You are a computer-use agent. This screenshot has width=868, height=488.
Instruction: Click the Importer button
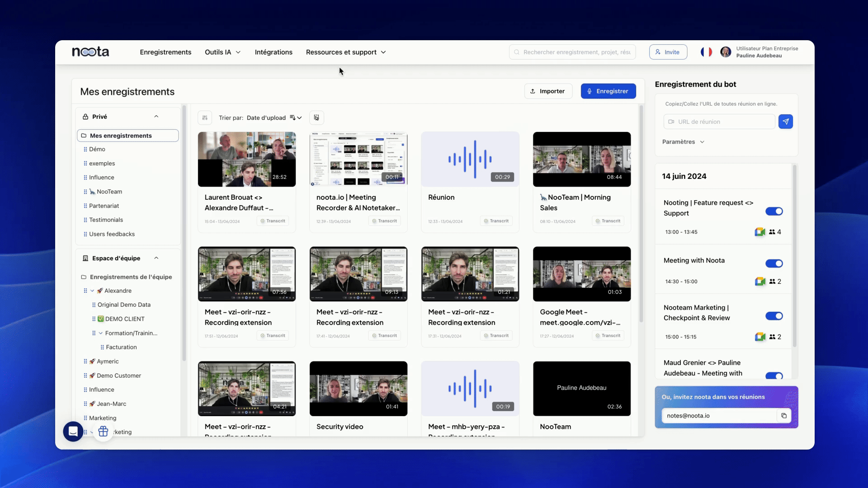tap(548, 91)
